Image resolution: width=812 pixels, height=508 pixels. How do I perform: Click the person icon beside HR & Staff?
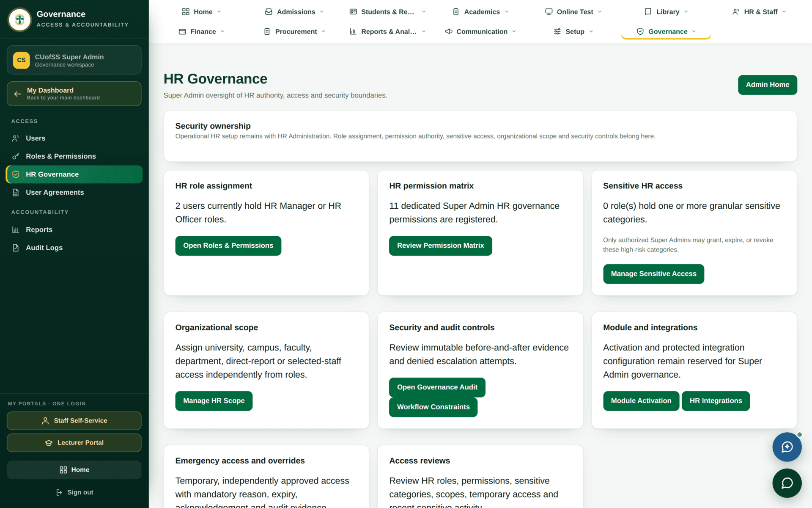(736, 12)
